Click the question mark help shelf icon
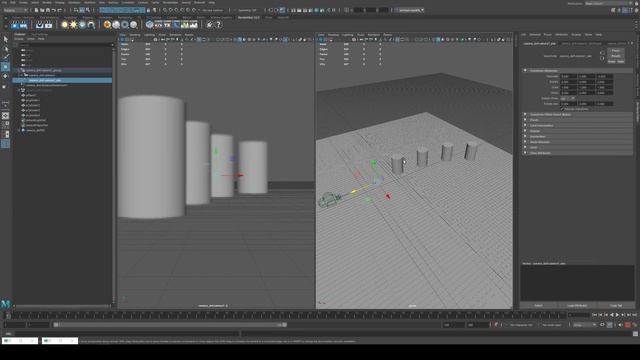This screenshot has width=640, height=360. (x=218, y=25)
